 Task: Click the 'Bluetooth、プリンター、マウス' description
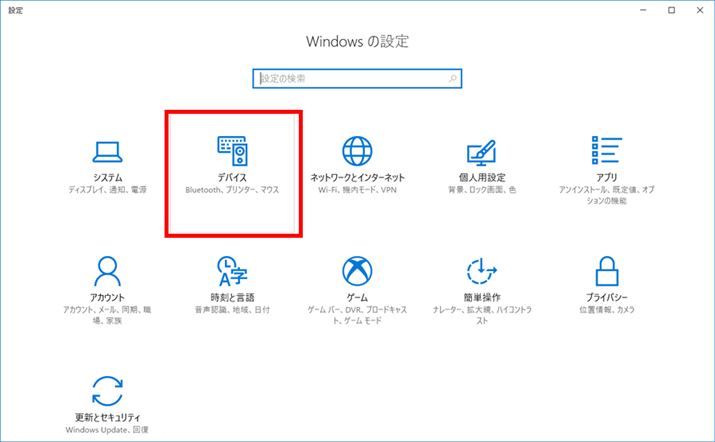click(x=232, y=190)
